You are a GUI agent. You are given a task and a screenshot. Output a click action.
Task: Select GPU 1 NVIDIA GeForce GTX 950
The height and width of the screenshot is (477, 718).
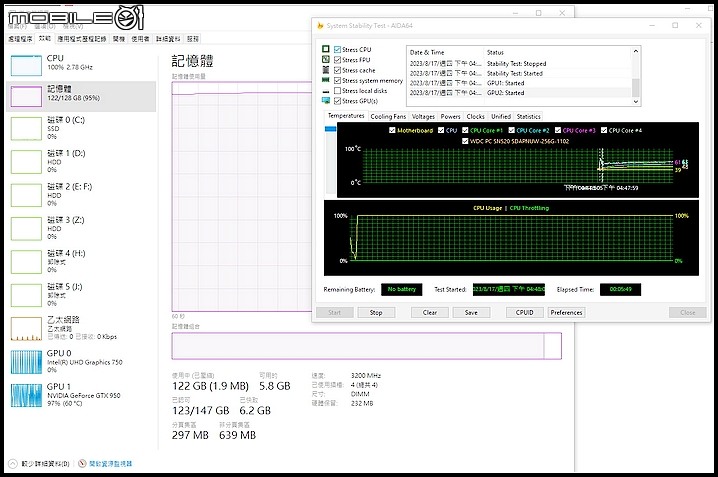[x=82, y=395]
